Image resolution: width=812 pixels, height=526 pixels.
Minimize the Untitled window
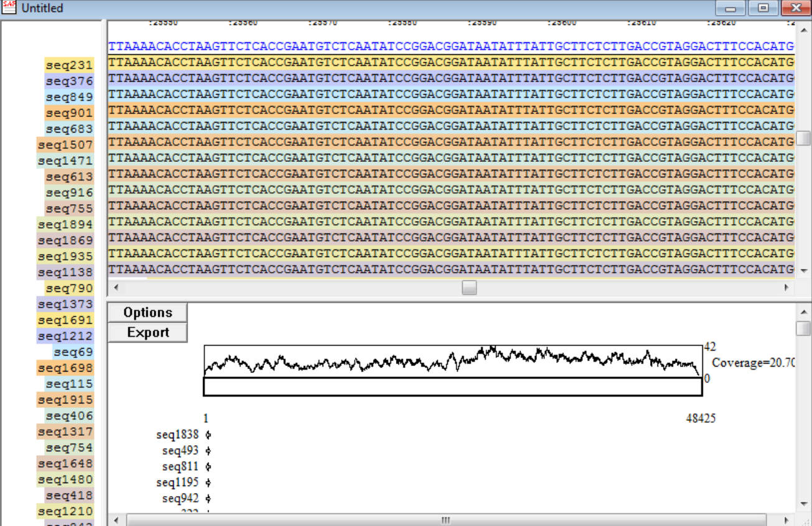point(730,8)
